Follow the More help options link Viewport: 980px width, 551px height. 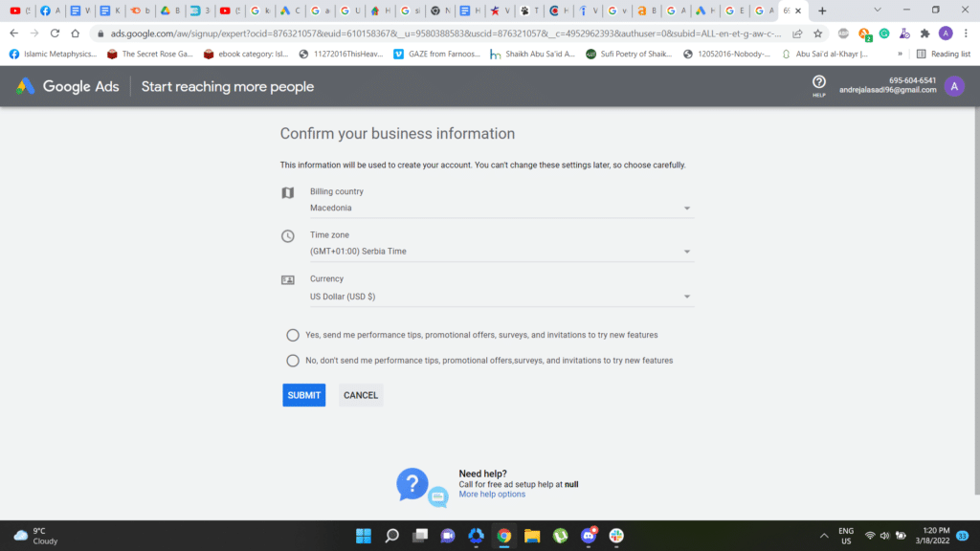coord(492,495)
